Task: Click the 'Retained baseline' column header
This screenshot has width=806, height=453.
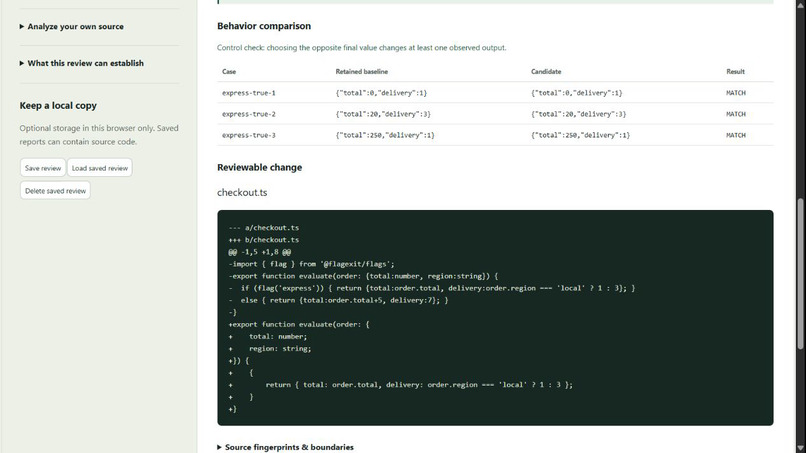Action: coord(362,71)
